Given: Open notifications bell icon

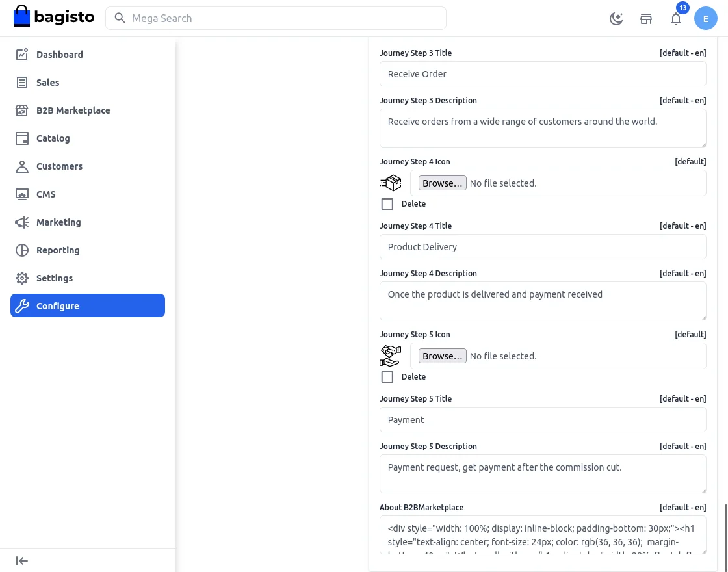Looking at the screenshot, I should click(x=676, y=19).
